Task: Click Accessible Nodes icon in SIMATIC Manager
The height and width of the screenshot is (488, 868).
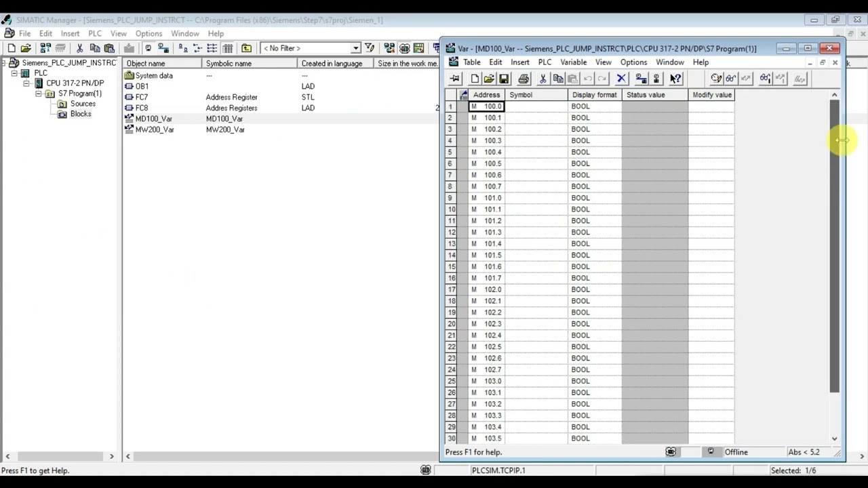Action: 45,48
